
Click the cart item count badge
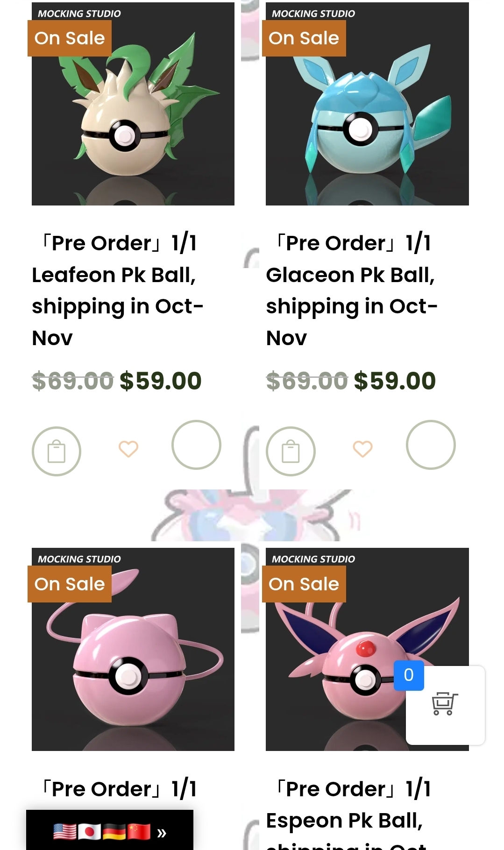409,675
